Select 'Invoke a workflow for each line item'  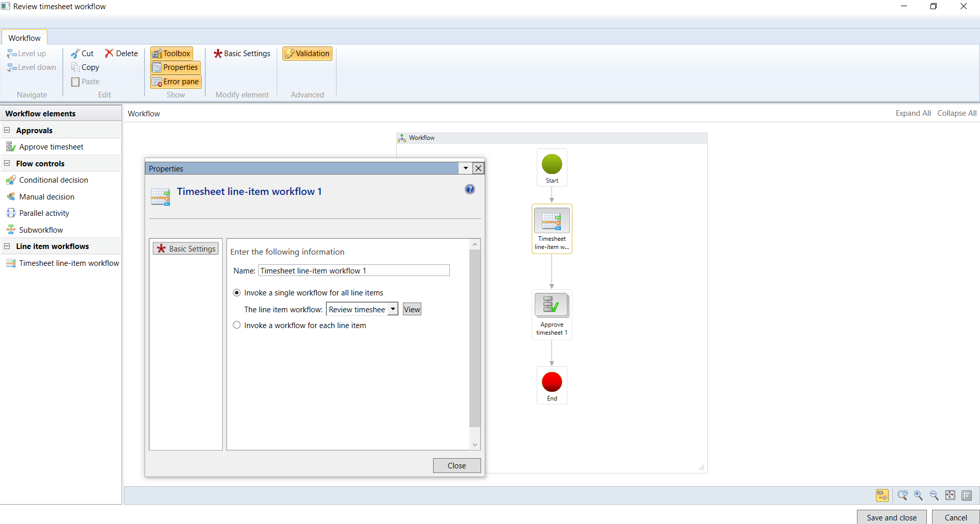point(236,325)
